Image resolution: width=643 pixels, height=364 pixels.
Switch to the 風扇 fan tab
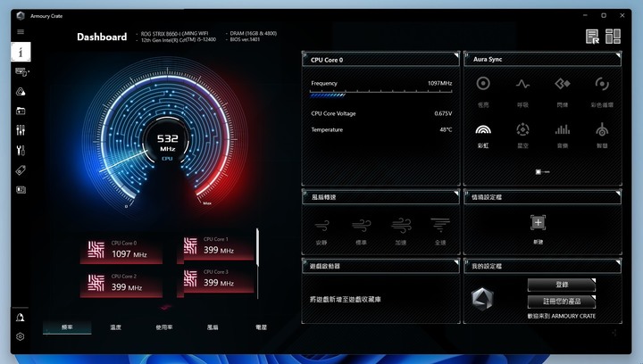click(x=213, y=327)
